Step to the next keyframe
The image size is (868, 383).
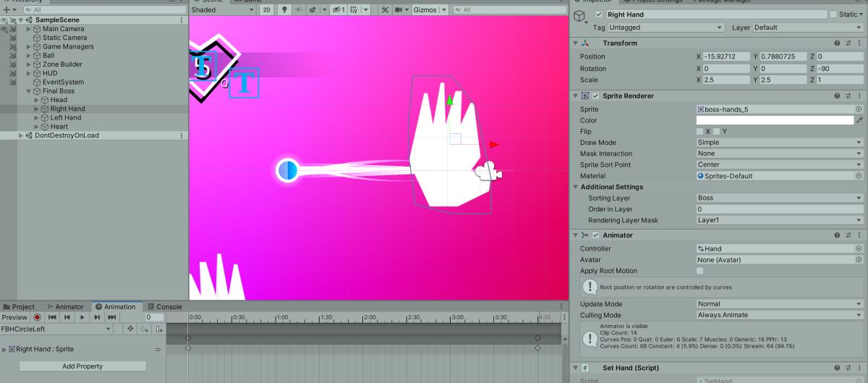coord(97,317)
